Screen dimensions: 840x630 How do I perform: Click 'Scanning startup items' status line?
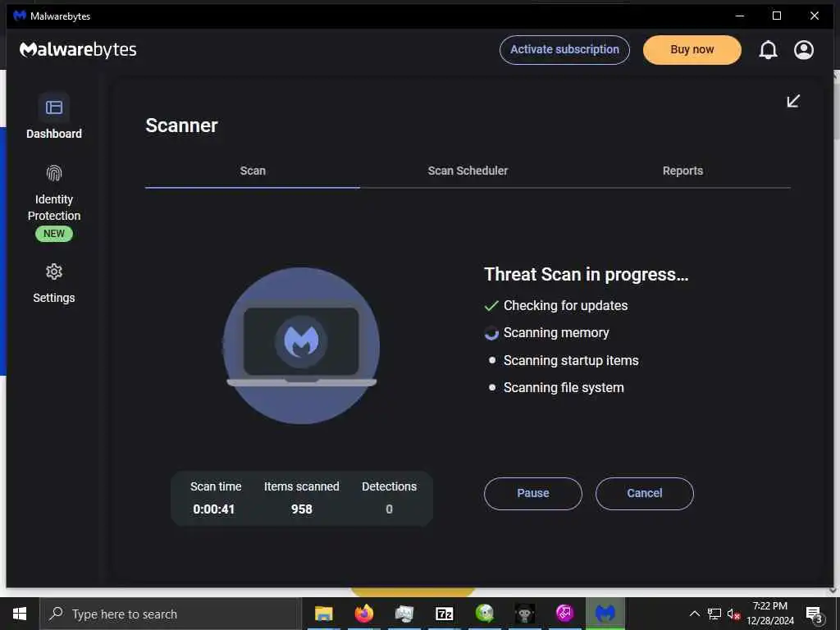click(x=571, y=361)
